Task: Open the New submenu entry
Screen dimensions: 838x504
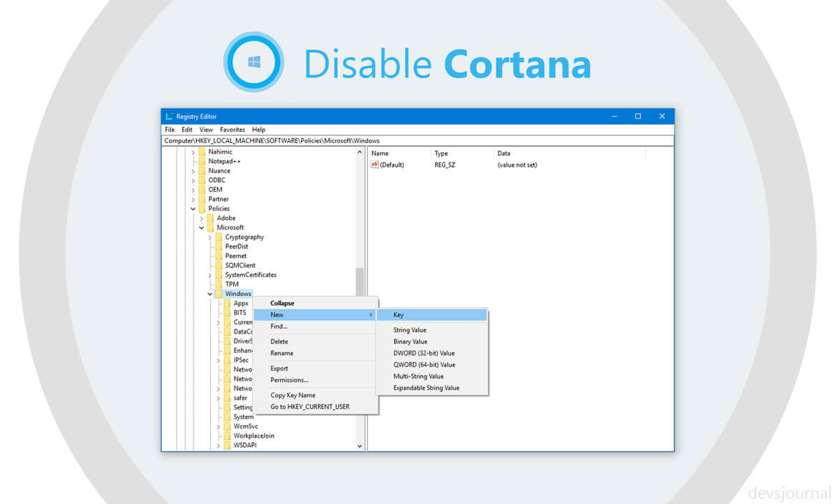Action: point(316,315)
